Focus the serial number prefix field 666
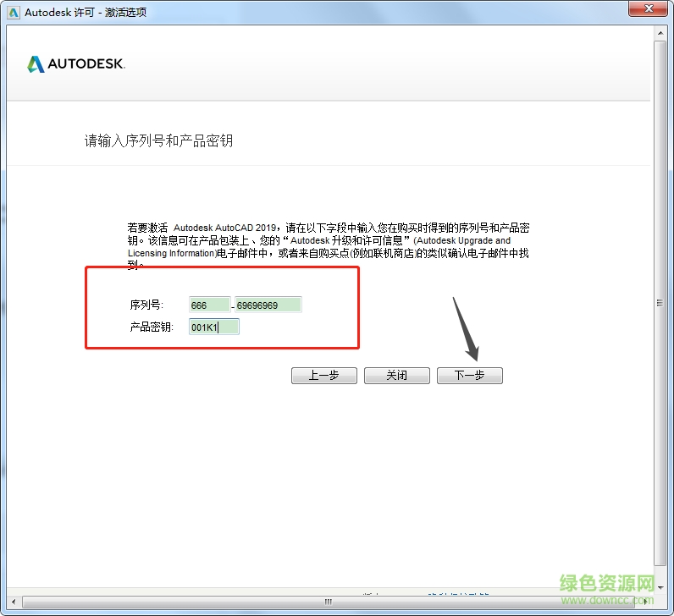674x616 pixels. pos(210,305)
